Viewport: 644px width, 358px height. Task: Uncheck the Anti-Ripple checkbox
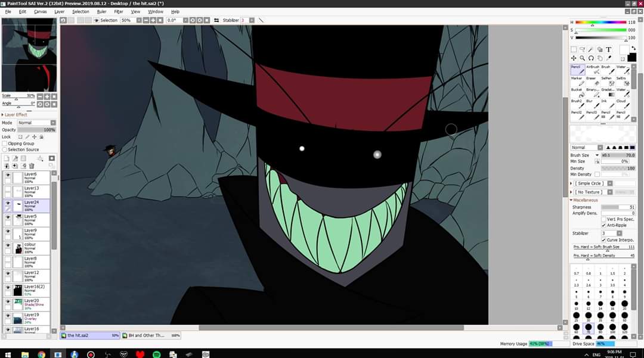pos(603,225)
